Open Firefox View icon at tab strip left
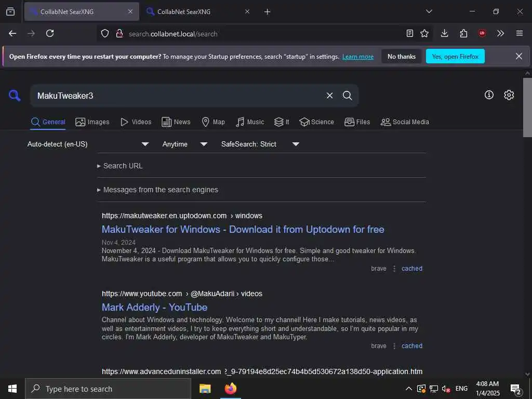This screenshot has height=399, width=532. tap(10, 11)
